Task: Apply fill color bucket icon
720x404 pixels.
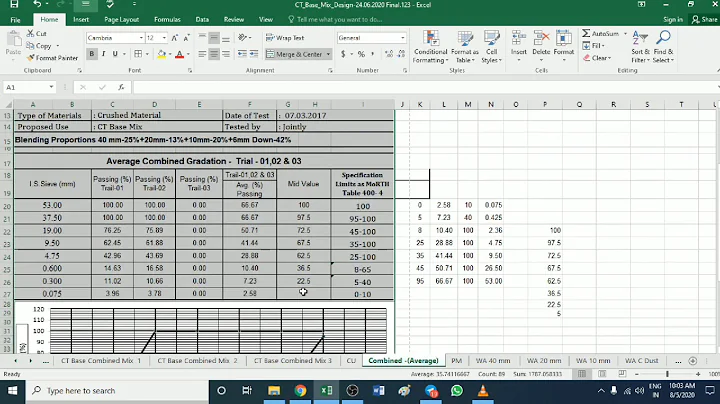Action: tap(162, 54)
